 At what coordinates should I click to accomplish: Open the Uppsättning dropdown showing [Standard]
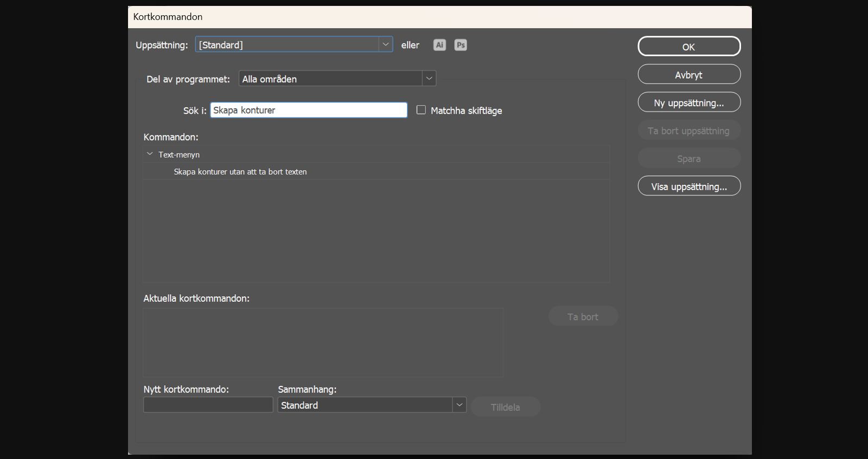[x=294, y=44]
